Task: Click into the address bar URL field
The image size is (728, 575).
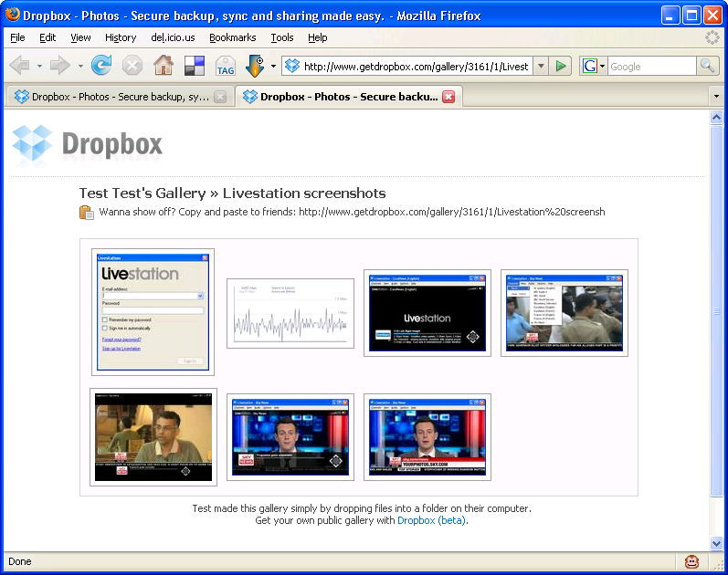Action: pos(416,67)
